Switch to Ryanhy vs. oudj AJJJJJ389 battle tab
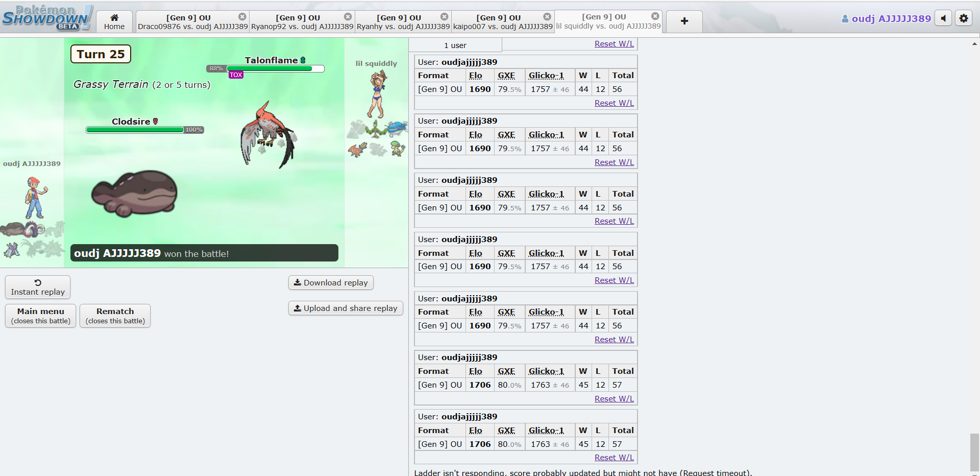Screen dimensions: 980x476 (403, 21)
